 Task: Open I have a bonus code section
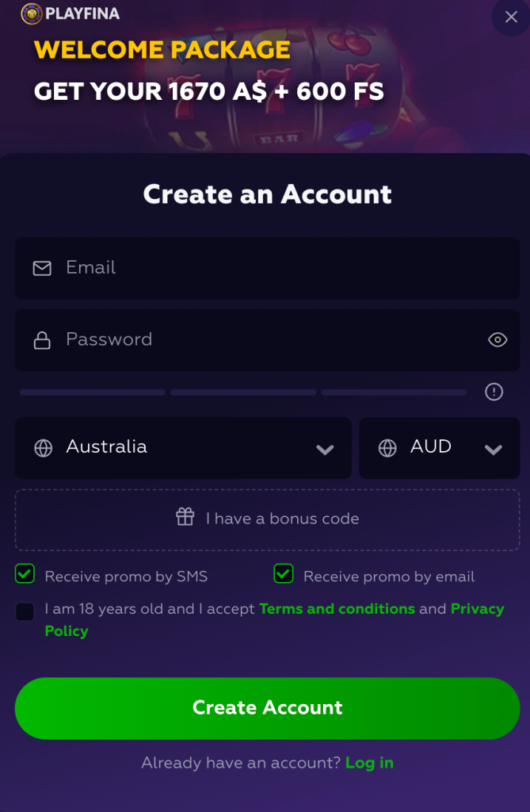point(268,520)
